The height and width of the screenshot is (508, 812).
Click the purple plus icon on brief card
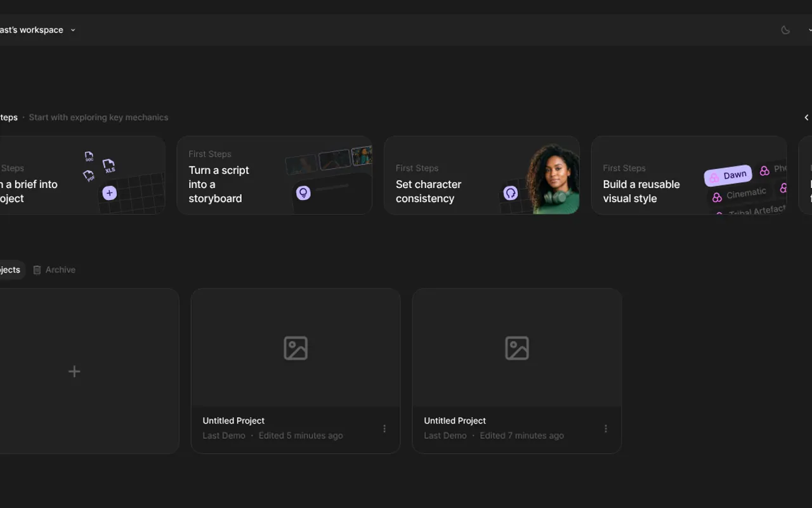coord(110,193)
